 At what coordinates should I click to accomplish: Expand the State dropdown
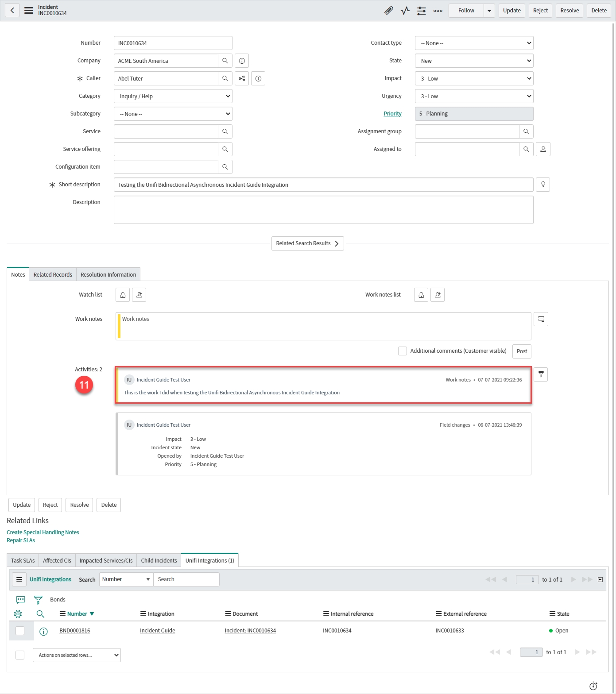[474, 61]
